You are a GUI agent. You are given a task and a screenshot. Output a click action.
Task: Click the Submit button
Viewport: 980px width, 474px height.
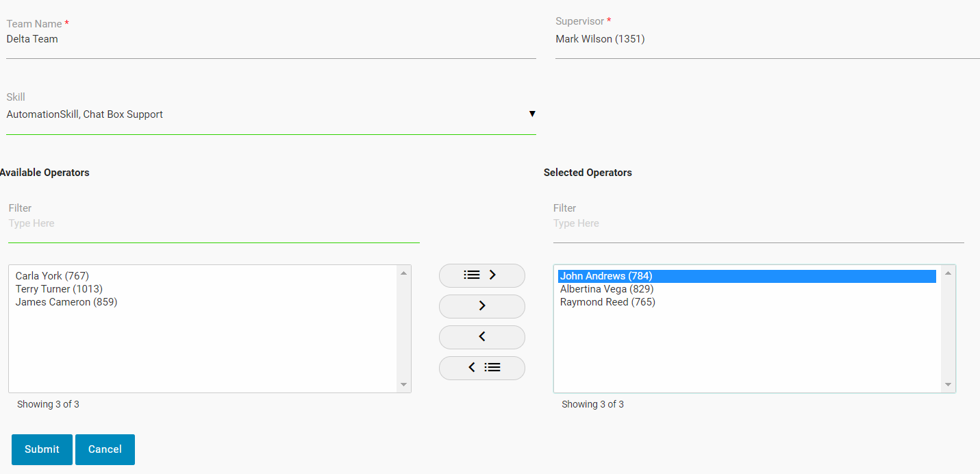click(42, 449)
